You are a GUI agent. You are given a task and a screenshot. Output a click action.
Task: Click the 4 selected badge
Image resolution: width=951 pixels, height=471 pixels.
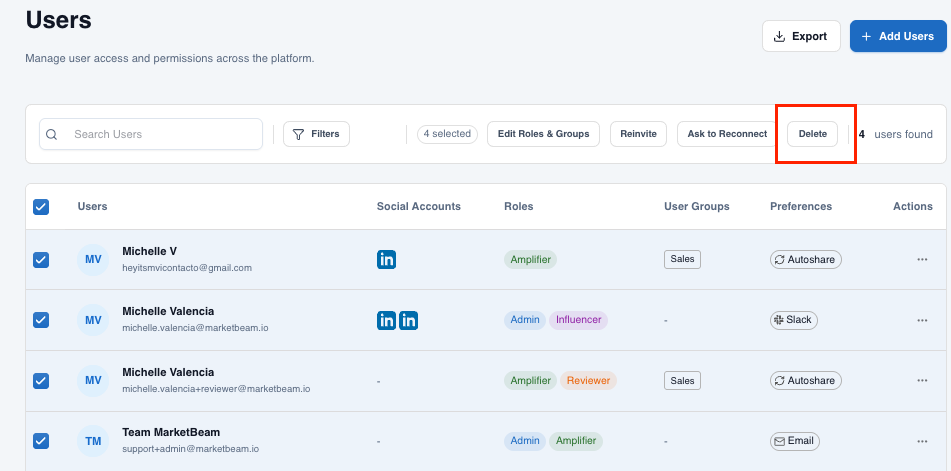pyautogui.click(x=448, y=134)
